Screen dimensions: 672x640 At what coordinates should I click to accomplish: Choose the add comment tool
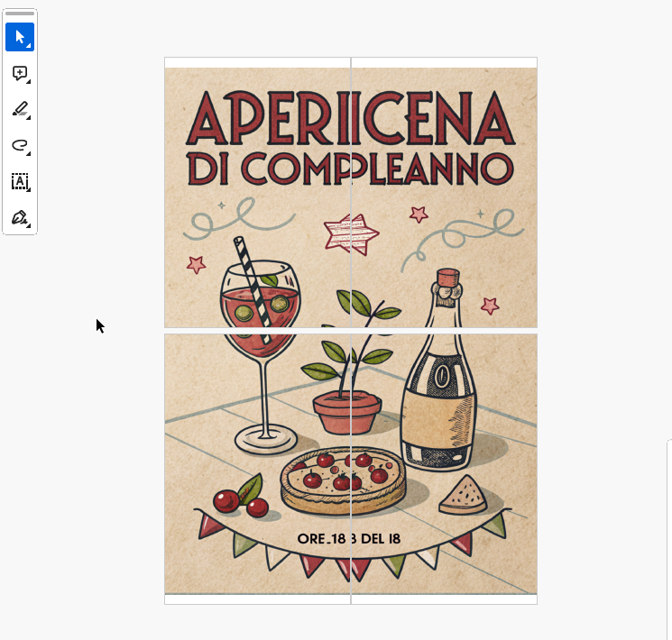[20, 74]
